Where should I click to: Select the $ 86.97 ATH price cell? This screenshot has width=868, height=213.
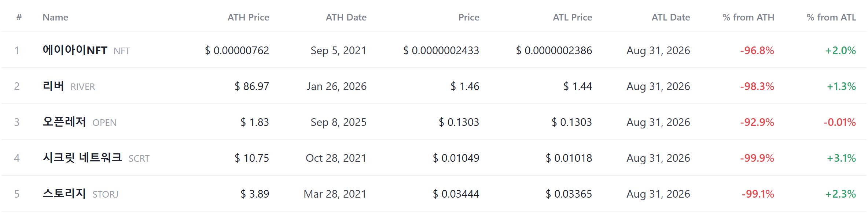pyautogui.click(x=252, y=86)
